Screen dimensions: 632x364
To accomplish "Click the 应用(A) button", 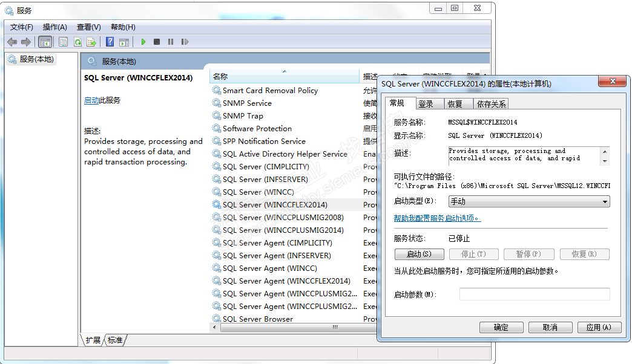I will (599, 327).
